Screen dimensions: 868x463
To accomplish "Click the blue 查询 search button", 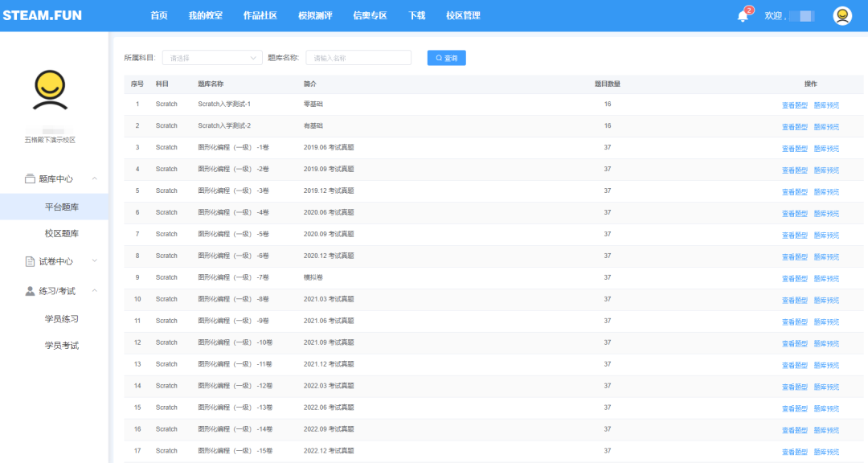I will (446, 58).
